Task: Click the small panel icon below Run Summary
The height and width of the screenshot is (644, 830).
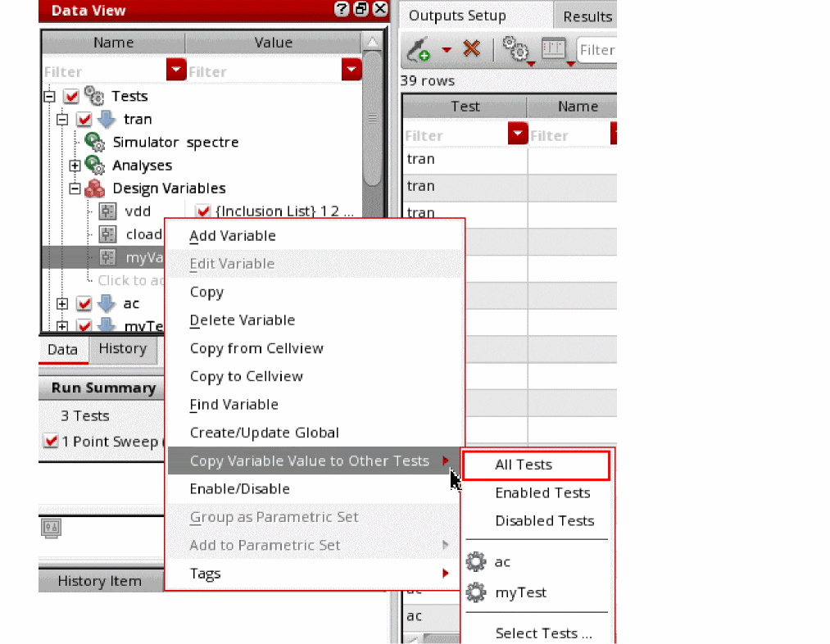Action: tap(52, 528)
